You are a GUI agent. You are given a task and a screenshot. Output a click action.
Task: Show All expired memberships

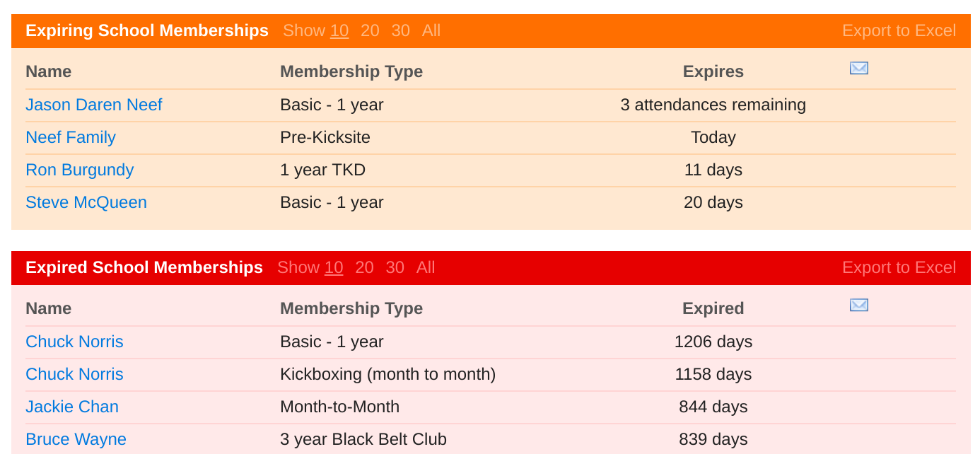click(426, 268)
